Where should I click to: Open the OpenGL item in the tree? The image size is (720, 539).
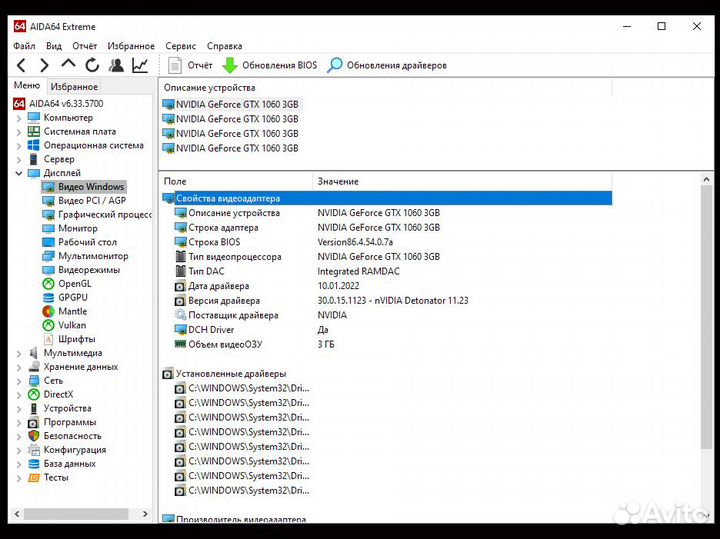coord(73,283)
